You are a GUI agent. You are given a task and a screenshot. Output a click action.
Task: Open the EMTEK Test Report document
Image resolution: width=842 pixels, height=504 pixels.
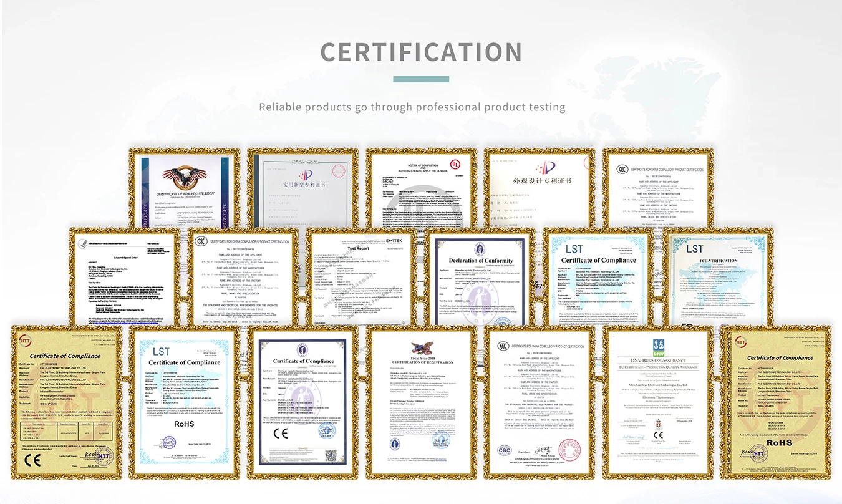click(x=362, y=276)
